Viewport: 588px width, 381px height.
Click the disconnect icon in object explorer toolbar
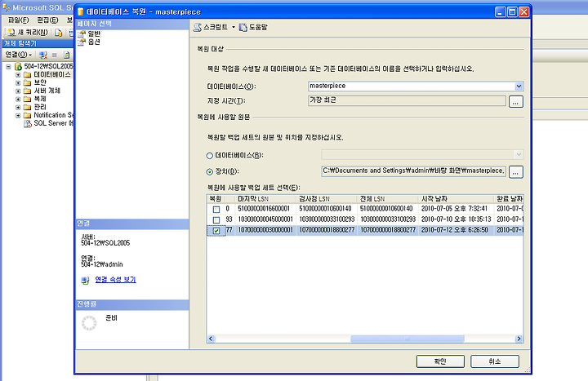click(x=43, y=55)
